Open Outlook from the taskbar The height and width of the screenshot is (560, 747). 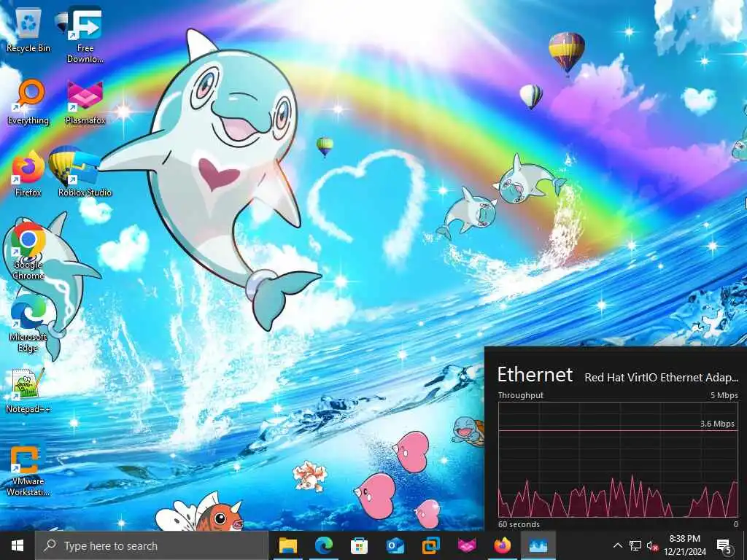[x=395, y=545]
